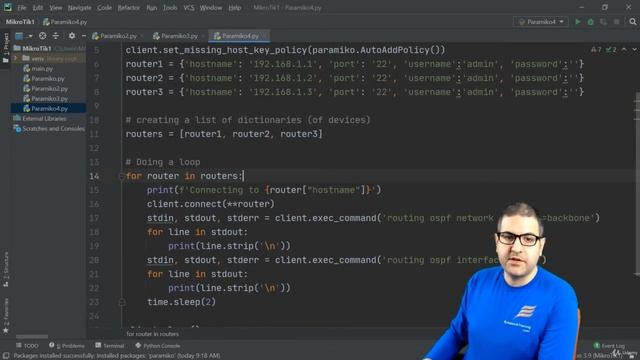640x360 pixels.
Task: Open the File menu
Action: click(22, 8)
